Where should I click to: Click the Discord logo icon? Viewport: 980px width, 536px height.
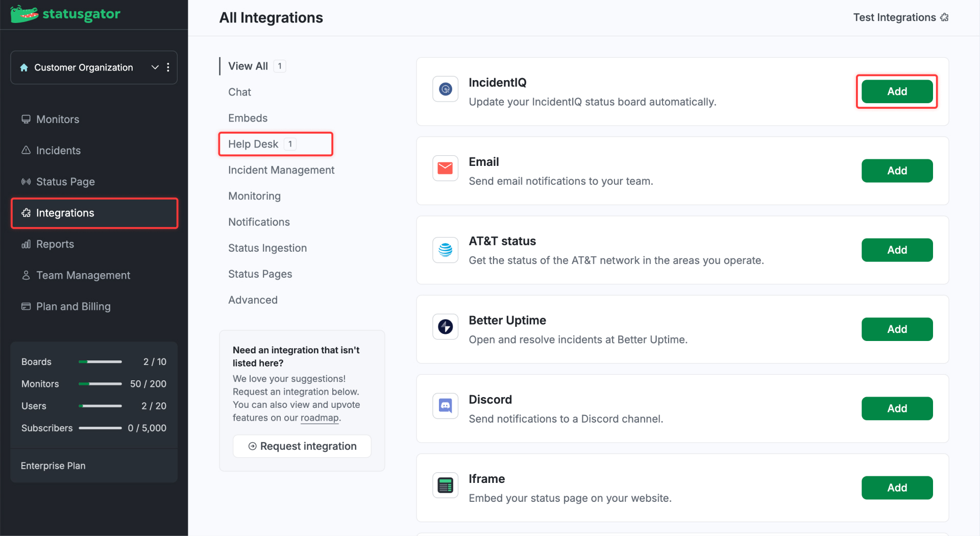click(445, 406)
